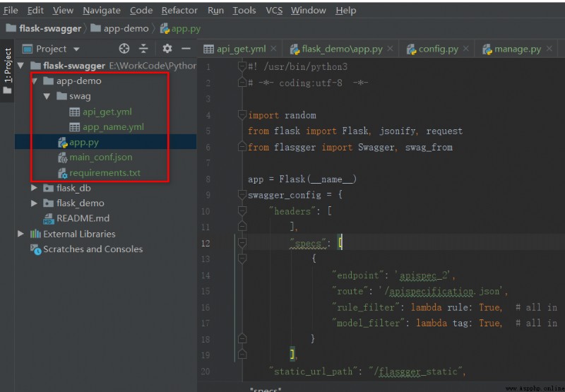
Task: Expand the flask_db folder
Action: tap(34, 188)
